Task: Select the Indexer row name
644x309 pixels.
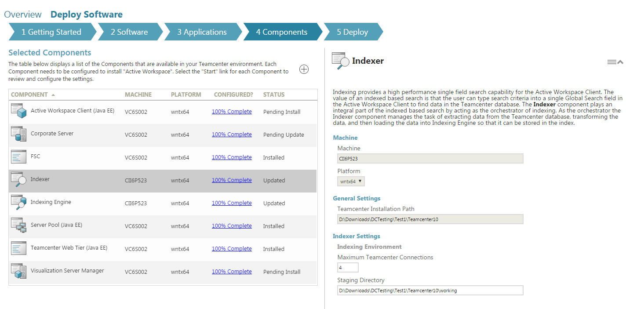Action: click(40, 179)
